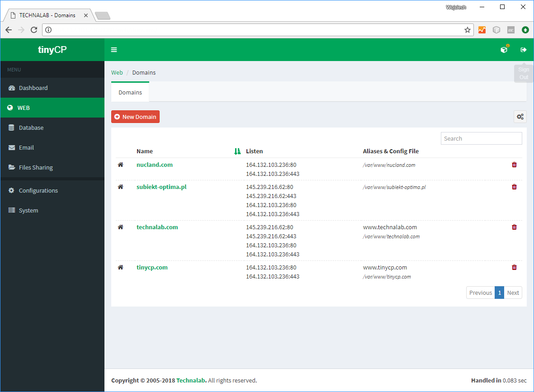Click the /var/www/tinycp.com config path
534x392 pixels.
387,277
